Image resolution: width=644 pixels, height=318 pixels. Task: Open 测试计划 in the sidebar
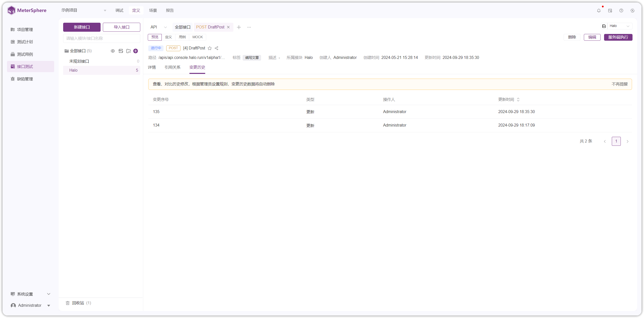(30, 42)
